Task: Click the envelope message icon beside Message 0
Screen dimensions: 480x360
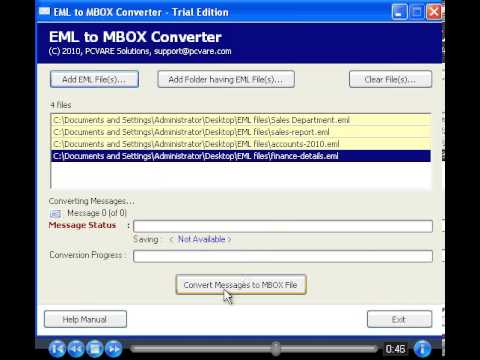Action: 55,213
